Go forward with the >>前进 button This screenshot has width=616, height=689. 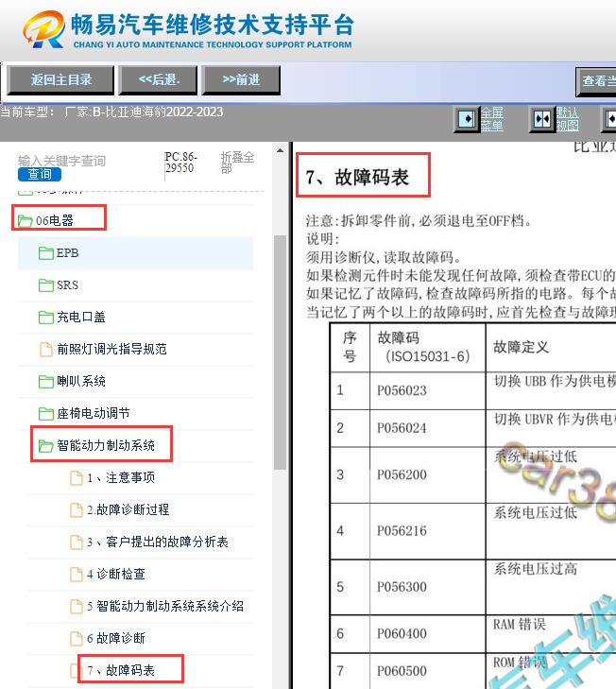point(241,80)
